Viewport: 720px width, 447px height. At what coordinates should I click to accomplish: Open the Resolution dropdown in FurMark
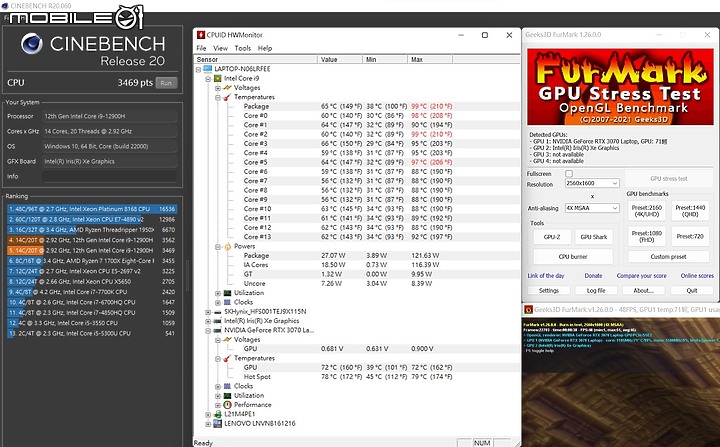click(592, 183)
